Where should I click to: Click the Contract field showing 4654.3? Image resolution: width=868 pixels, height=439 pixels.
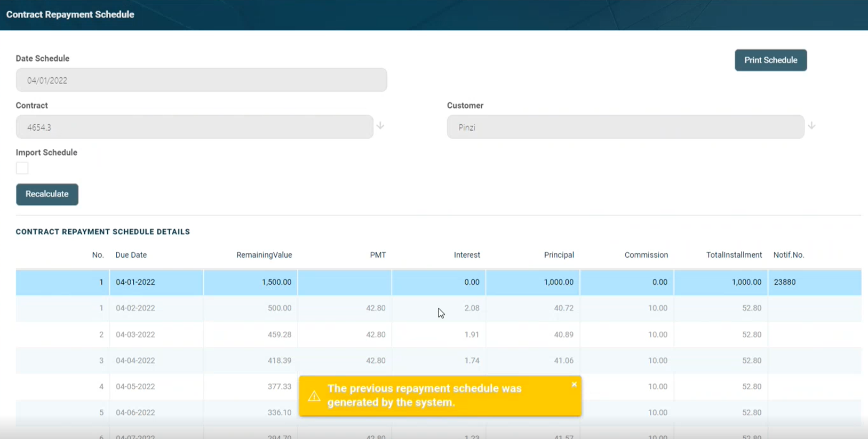[x=194, y=127]
